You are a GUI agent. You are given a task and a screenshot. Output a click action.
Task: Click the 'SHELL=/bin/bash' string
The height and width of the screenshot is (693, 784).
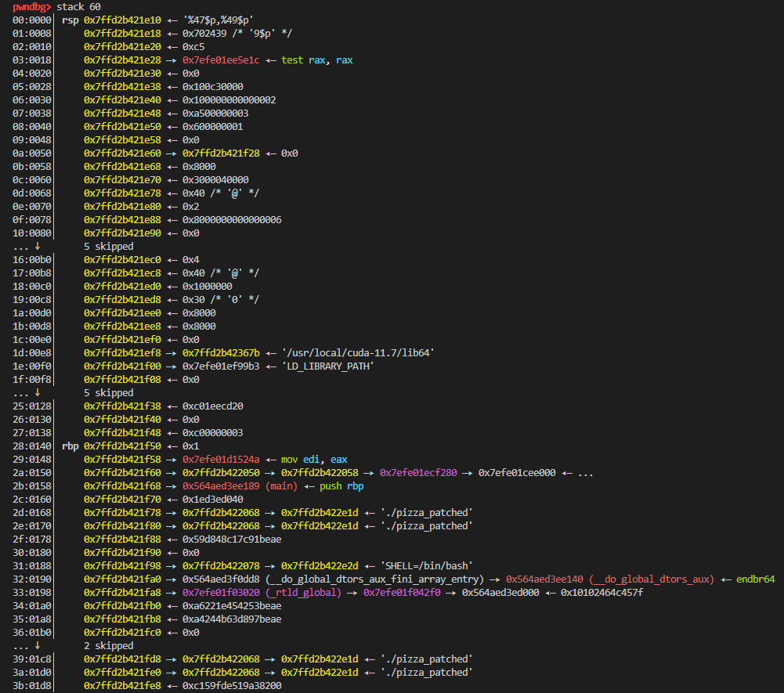click(x=428, y=565)
